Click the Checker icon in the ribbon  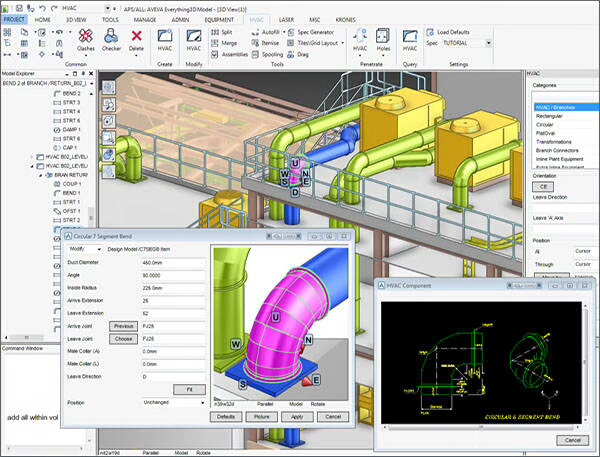click(111, 38)
